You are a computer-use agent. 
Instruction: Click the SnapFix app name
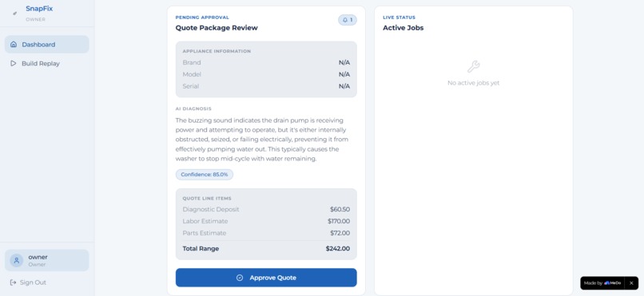(39, 9)
